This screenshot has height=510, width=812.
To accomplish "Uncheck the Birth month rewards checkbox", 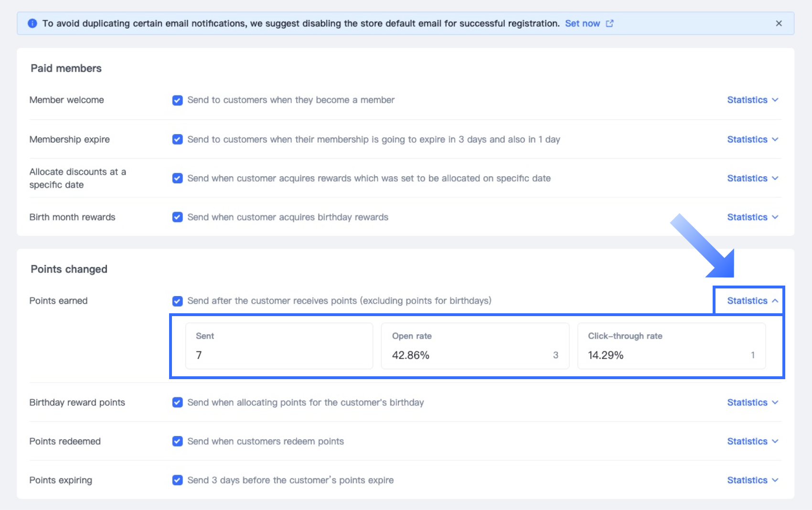I will [177, 217].
